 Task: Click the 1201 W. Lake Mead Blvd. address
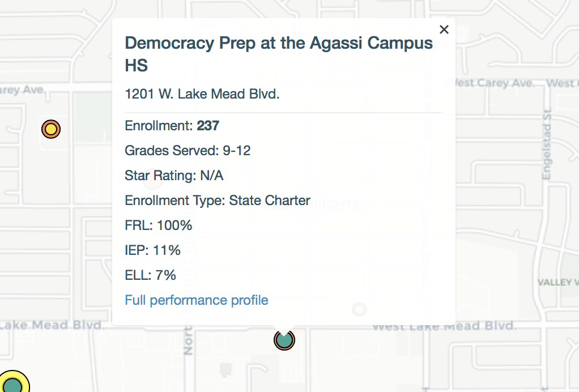tap(202, 94)
